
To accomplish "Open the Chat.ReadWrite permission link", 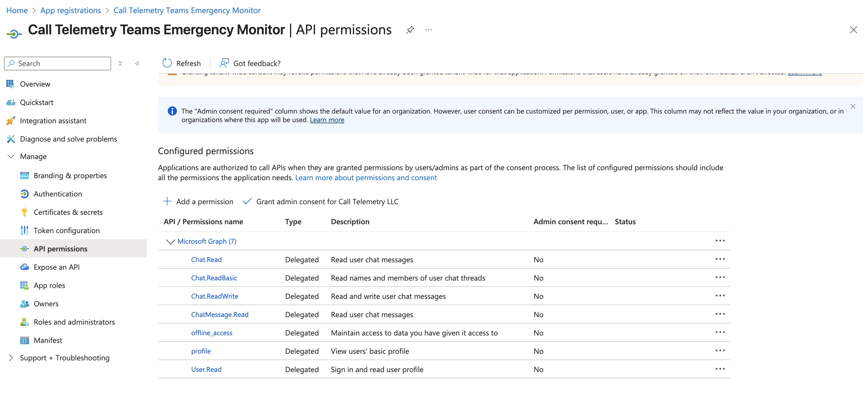I will tap(215, 296).
